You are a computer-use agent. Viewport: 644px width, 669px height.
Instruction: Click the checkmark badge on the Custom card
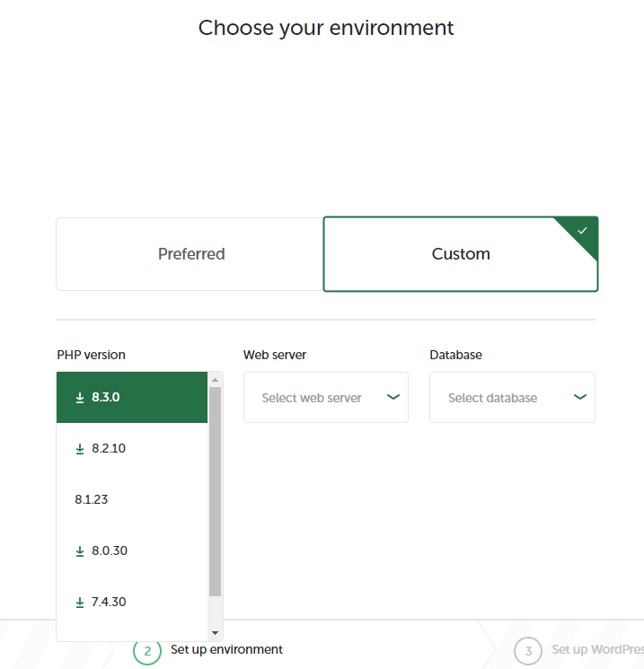(x=582, y=231)
